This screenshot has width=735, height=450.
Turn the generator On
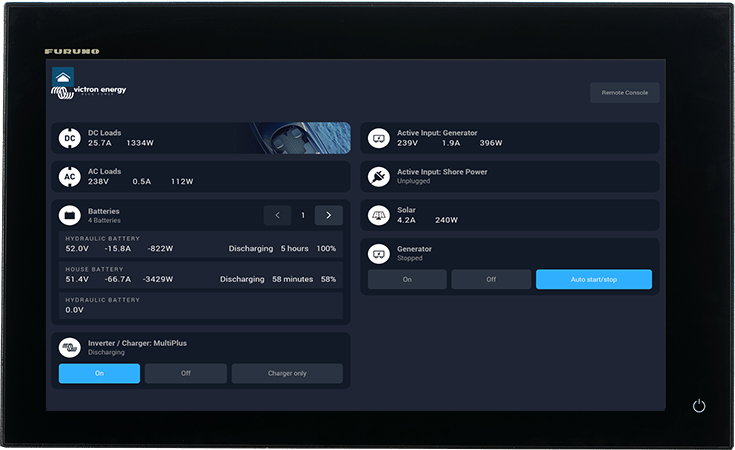point(407,280)
